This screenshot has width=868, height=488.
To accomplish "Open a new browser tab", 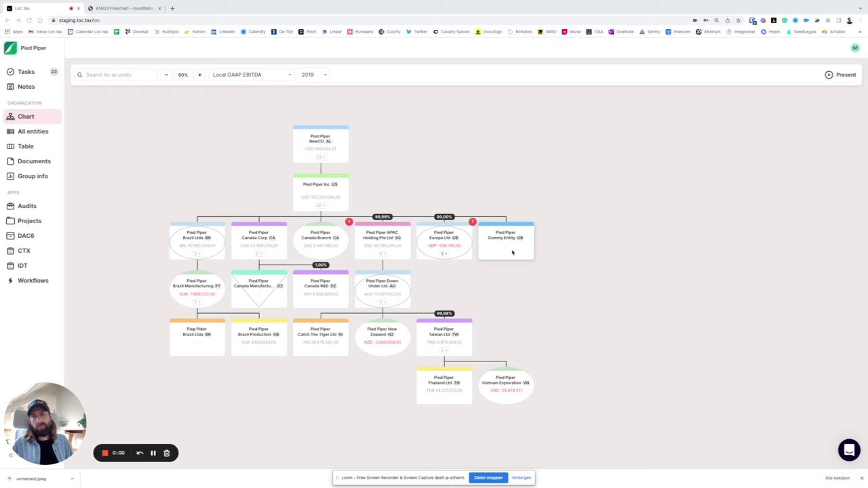I will click(172, 8).
